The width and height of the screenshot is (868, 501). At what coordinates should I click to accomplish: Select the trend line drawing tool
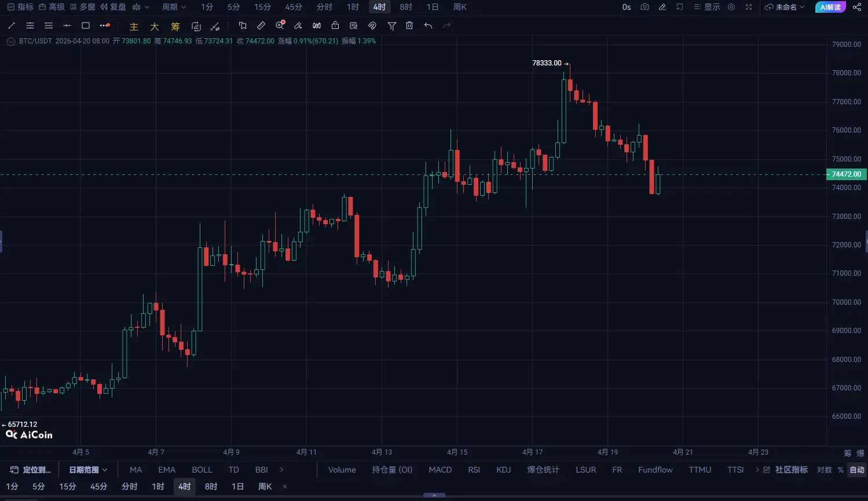pyautogui.click(x=12, y=25)
